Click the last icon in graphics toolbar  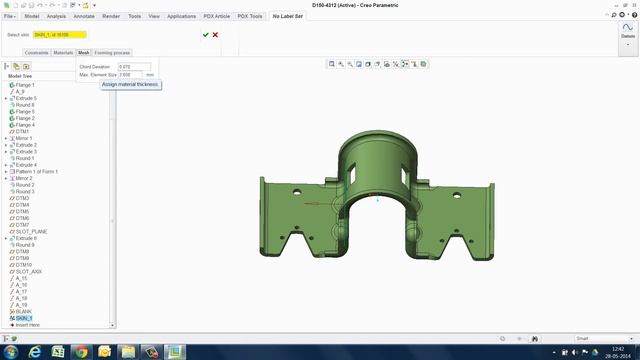click(x=423, y=64)
